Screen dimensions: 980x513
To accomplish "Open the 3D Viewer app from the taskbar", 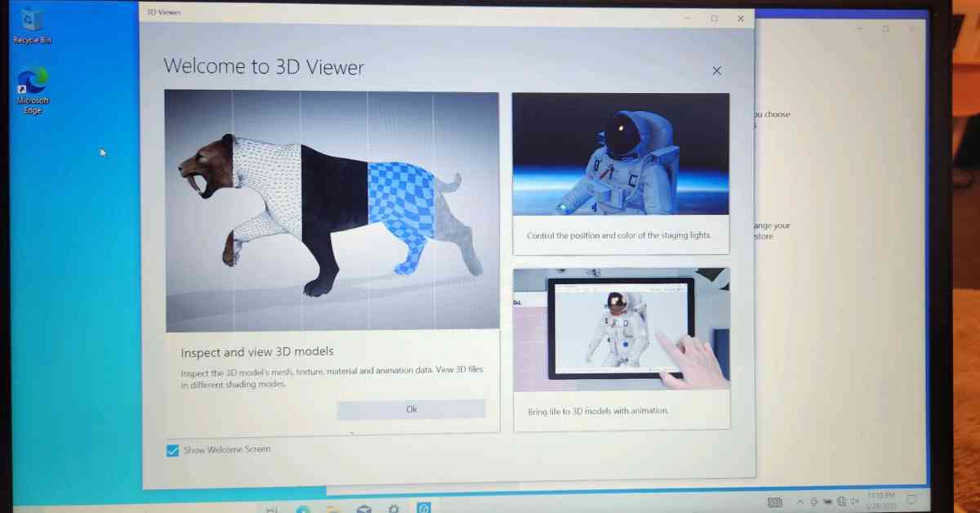I will click(425, 508).
